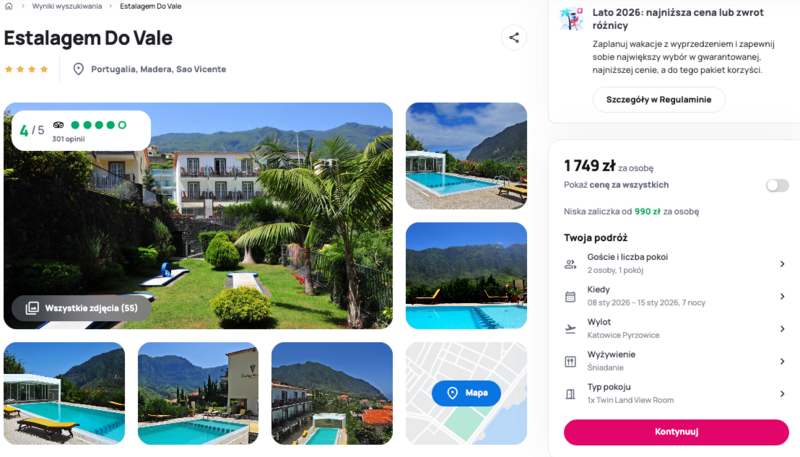Click the cutlery icon next to Wyżywienie
Viewport: 800px width, 457px height.
point(570,362)
